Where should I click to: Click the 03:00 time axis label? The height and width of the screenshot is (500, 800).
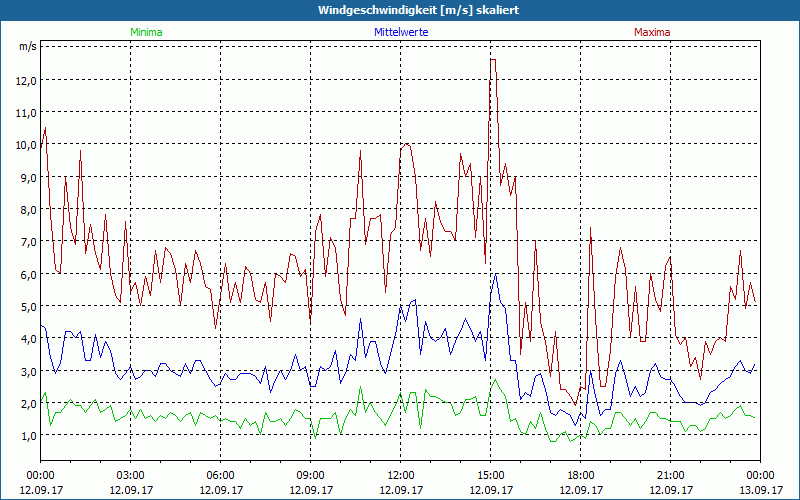coord(131,476)
